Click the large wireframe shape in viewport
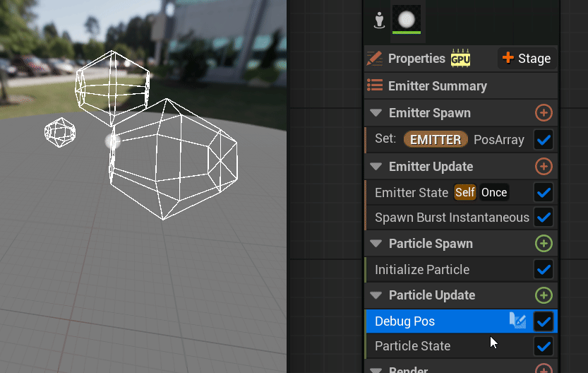Viewport: 588px width, 373px height. pos(173,159)
